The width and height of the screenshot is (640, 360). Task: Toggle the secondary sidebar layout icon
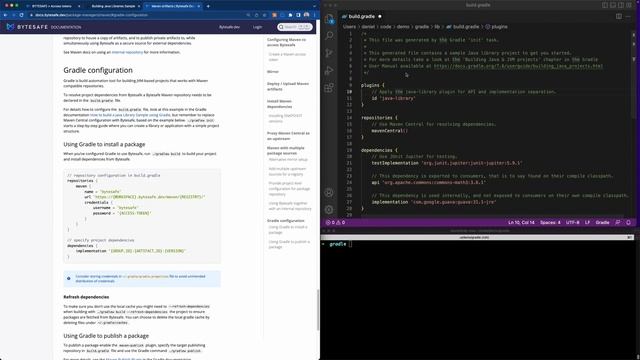(x=621, y=5)
